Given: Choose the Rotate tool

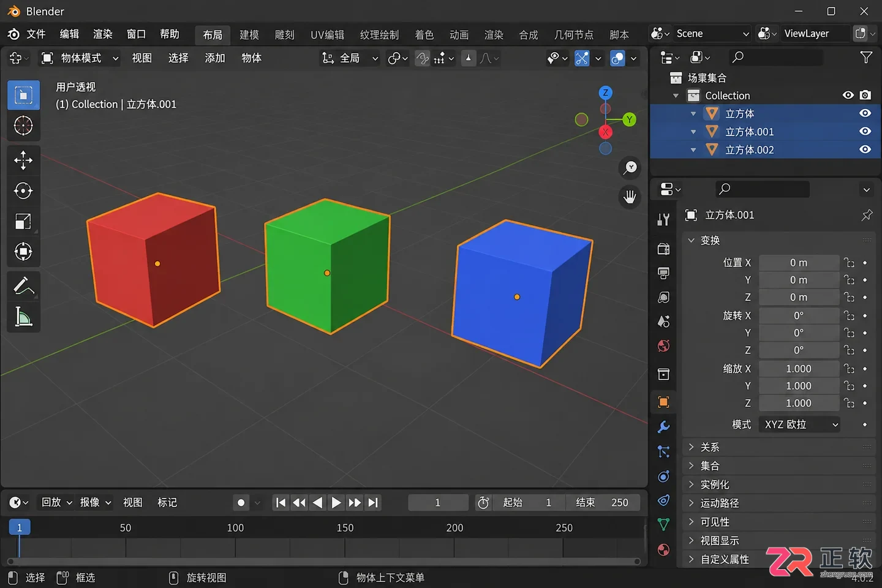Looking at the screenshot, I should pos(23,191).
